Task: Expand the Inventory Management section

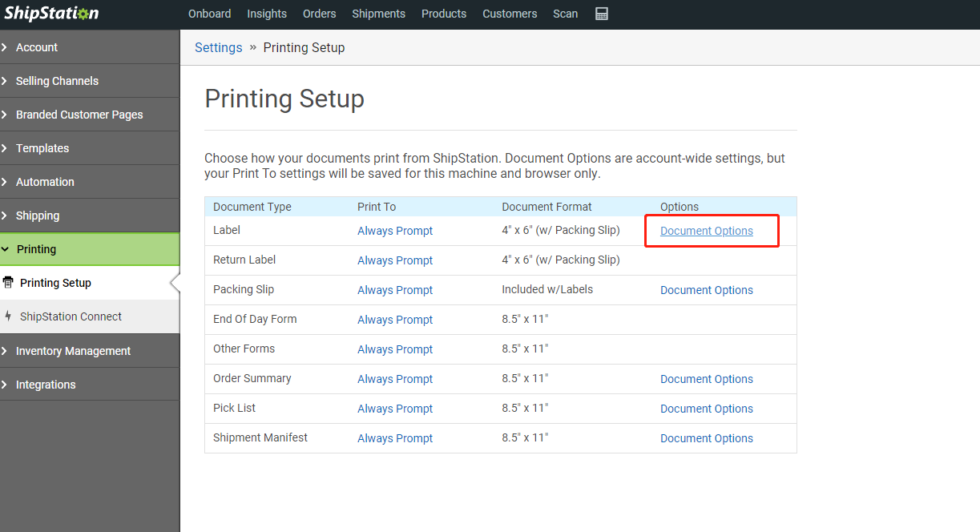Action: 73,351
